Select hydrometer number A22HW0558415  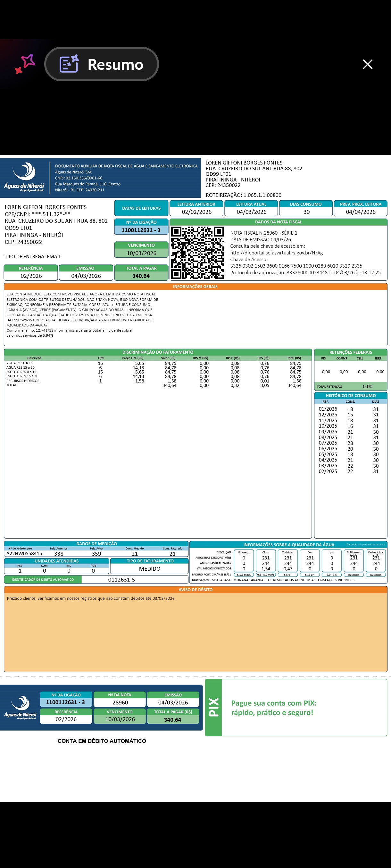[24, 554]
